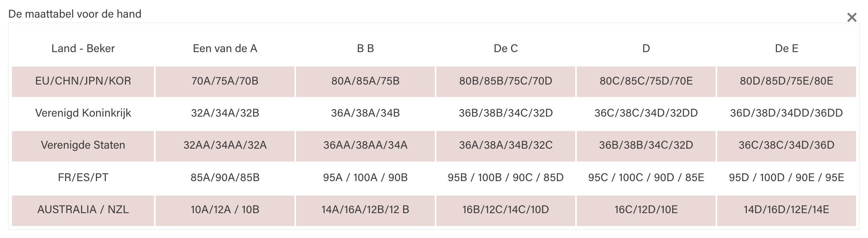Select the cell 95C / 100C / 90D / 85E

646,177
